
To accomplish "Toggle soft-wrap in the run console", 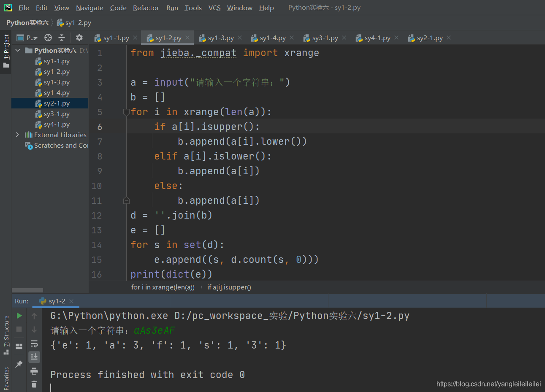I will pyautogui.click(x=34, y=343).
